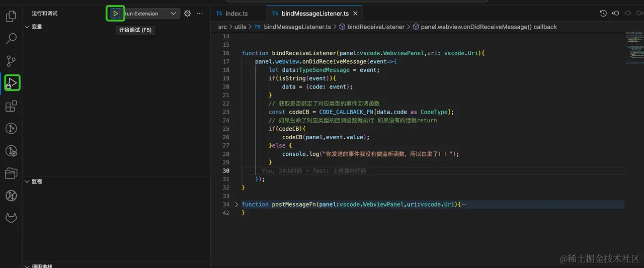This screenshot has width=644, height=268.
Task: Click the go-to-previous-change arrow icon
Action: (x=615, y=14)
